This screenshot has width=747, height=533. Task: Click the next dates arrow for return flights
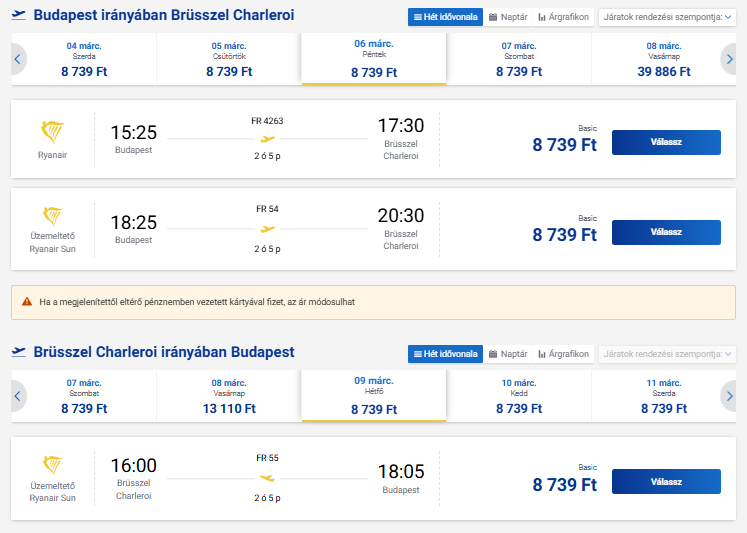(729, 396)
